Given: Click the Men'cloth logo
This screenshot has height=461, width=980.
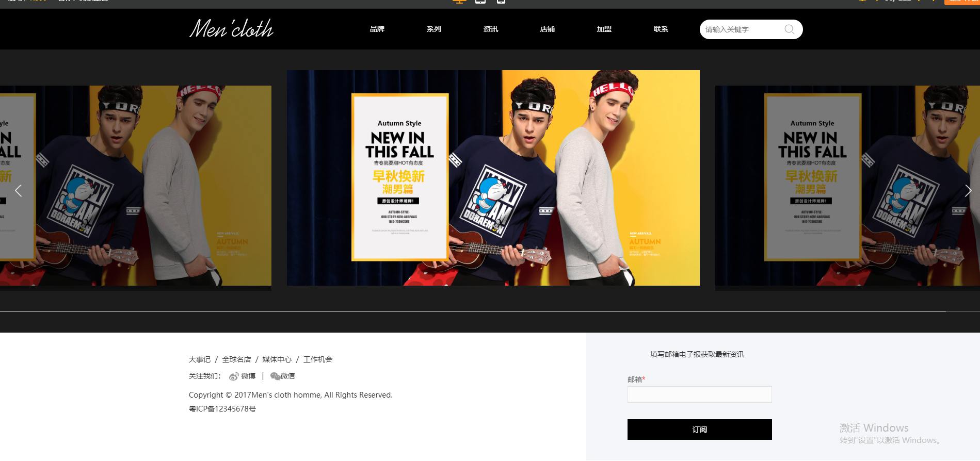Looking at the screenshot, I should [231, 29].
